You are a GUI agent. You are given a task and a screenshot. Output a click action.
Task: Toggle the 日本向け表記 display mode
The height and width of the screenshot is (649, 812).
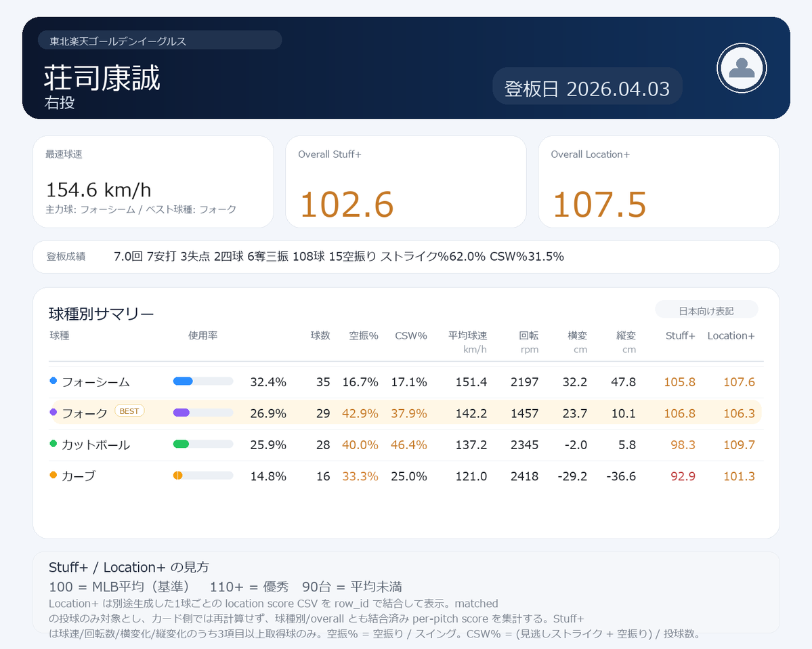pos(706,309)
